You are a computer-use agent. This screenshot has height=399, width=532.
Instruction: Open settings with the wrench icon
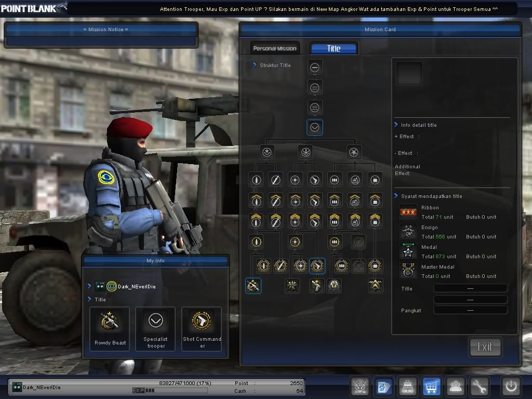tap(479, 386)
